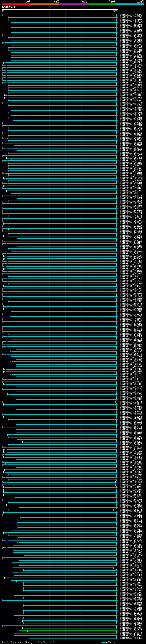Open hit UniRef100_A7QF89

[131, 55]
